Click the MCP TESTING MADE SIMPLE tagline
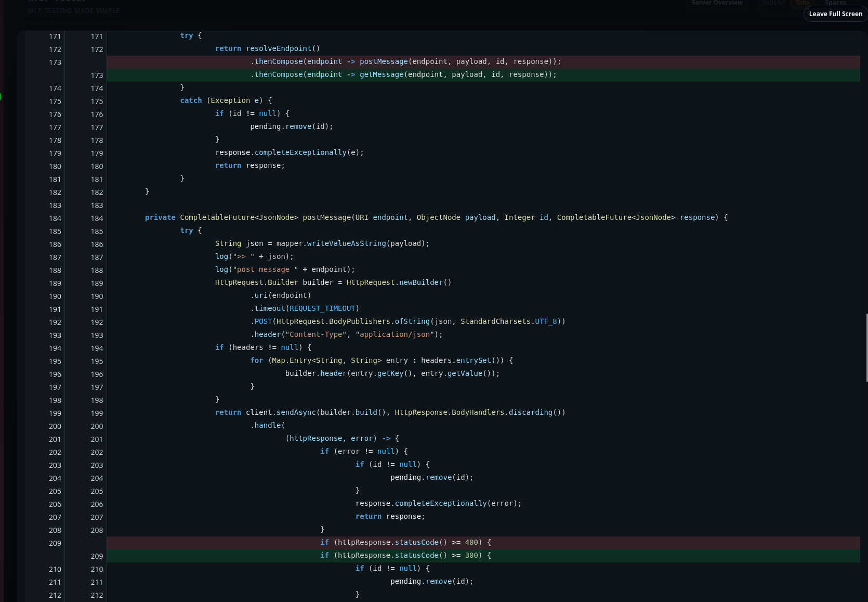Screen dimensions: 868x602 73,10
